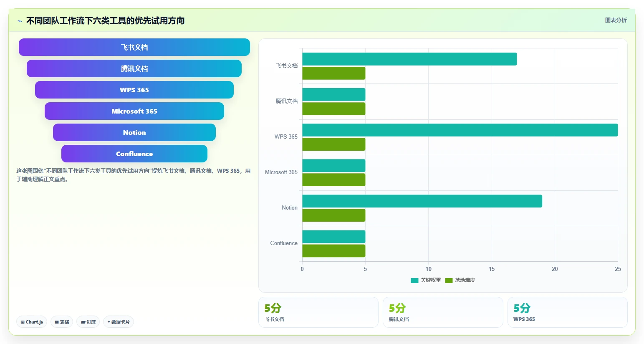The height and width of the screenshot is (344, 644).
Task: Click the 图表分析 label in header
Action: 616,20
